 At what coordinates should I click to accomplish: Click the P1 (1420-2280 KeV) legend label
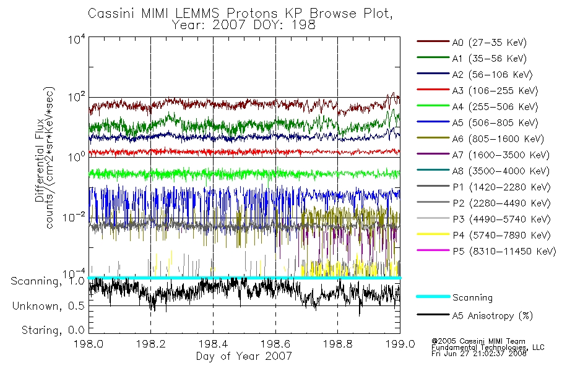[501, 187]
